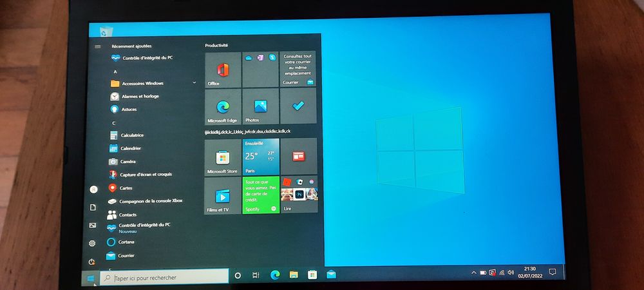Open the Office tile

[223, 70]
